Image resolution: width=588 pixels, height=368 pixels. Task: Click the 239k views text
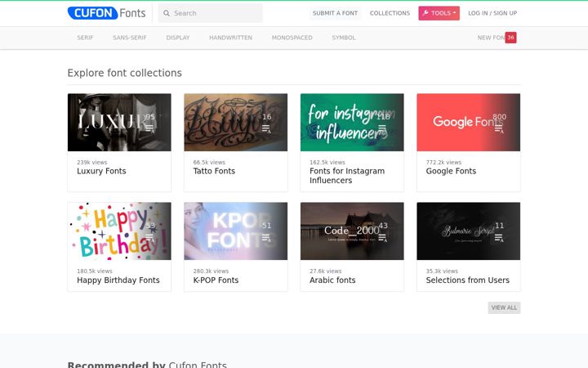(x=91, y=162)
